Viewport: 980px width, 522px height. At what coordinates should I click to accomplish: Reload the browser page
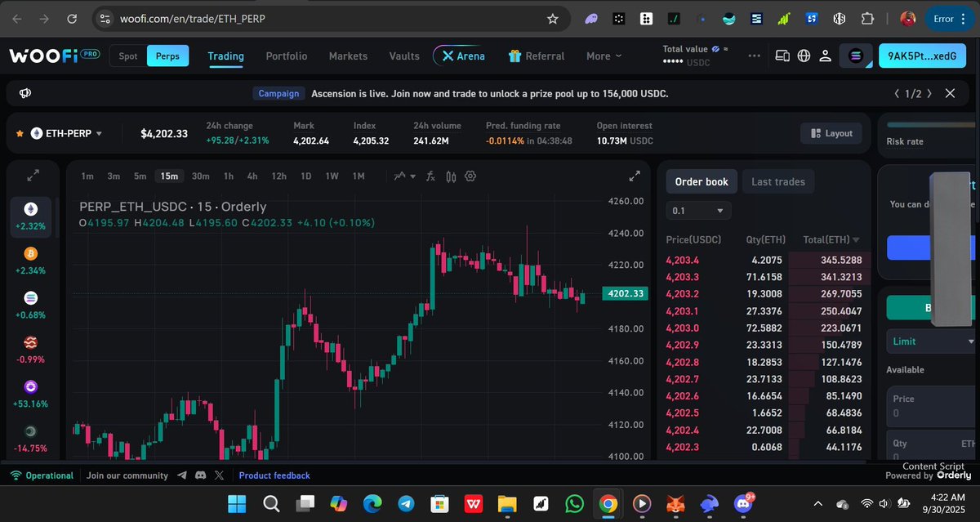(72, 18)
